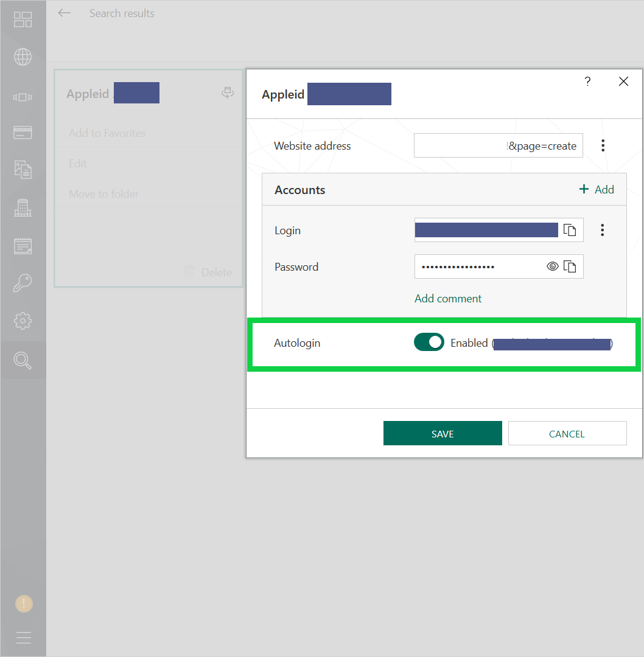Viewport: 644px width, 657px height.
Task: Open help with the question mark icon
Action: (588, 82)
